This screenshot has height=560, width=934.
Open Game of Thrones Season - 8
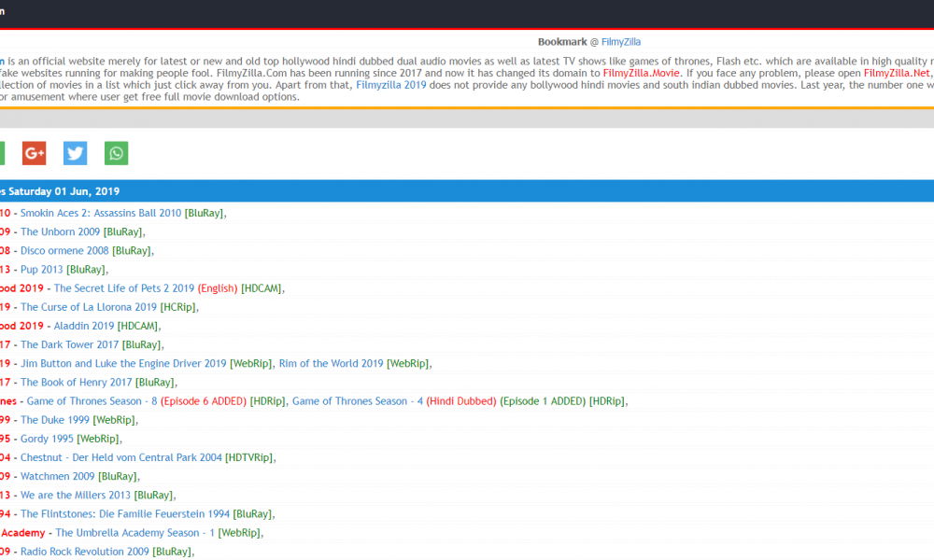[x=92, y=401]
